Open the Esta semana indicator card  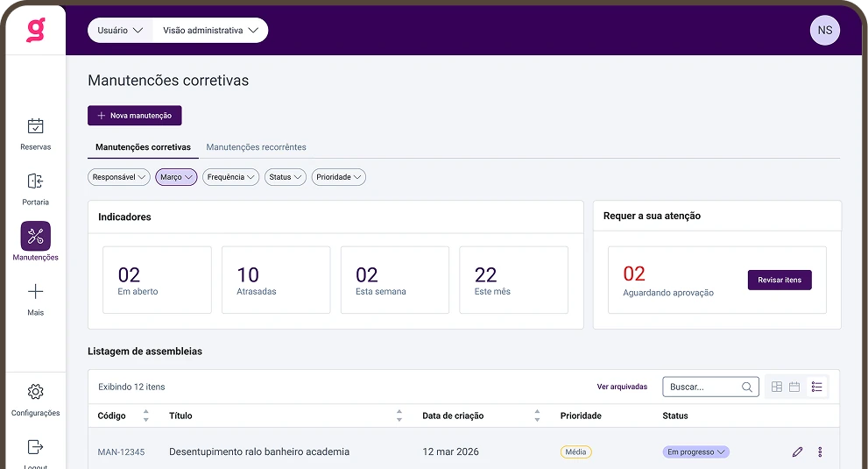(x=395, y=280)
